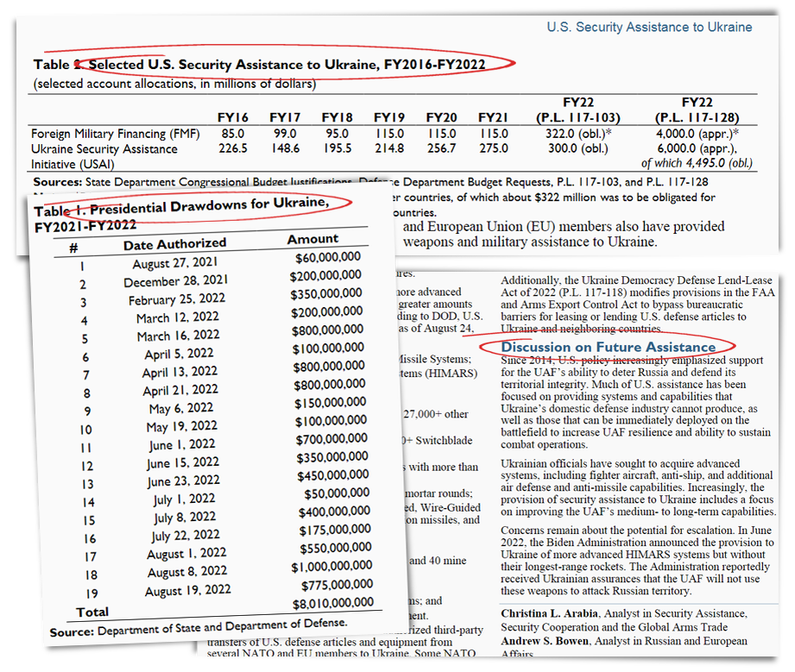Viewport: 795px width, 672px height.
Task: Click the amount '$450,000,000'
Action: (332, 475)
